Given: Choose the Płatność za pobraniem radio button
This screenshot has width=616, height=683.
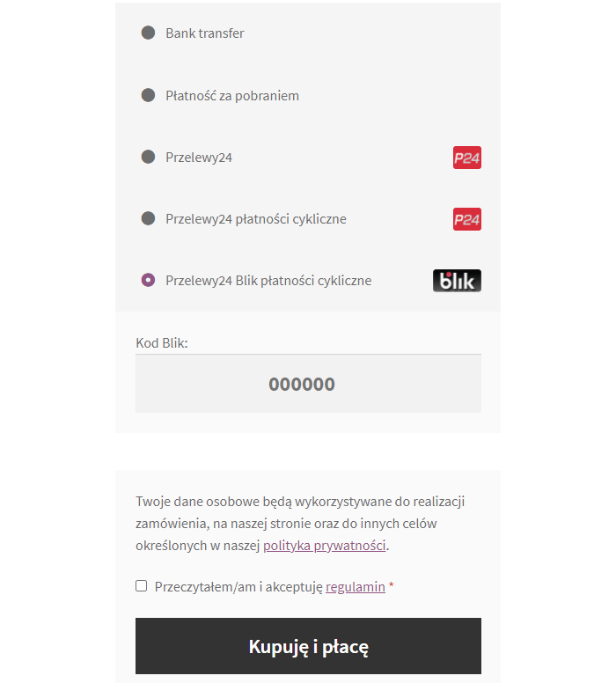Looking at the screenshot, I should click(x=148, y=95).
